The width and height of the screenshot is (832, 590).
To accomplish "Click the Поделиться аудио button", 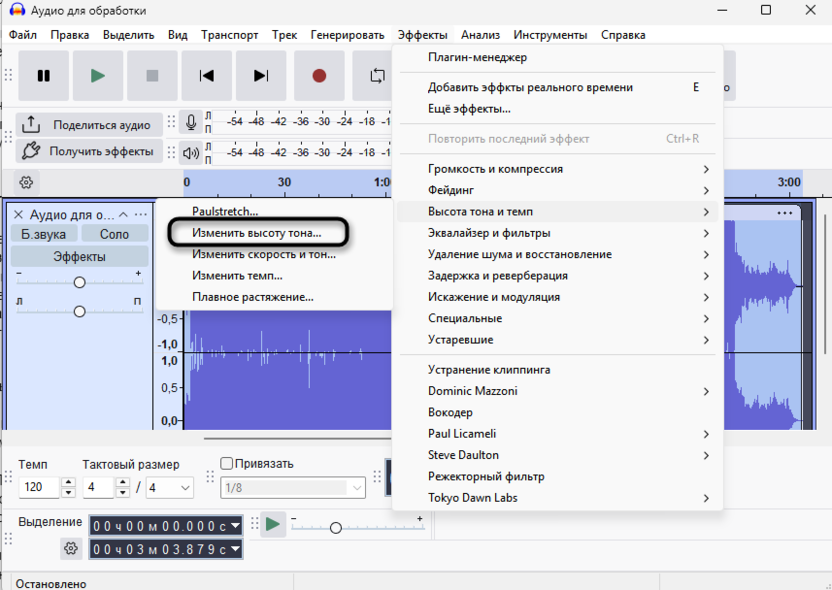I will 90,125.
